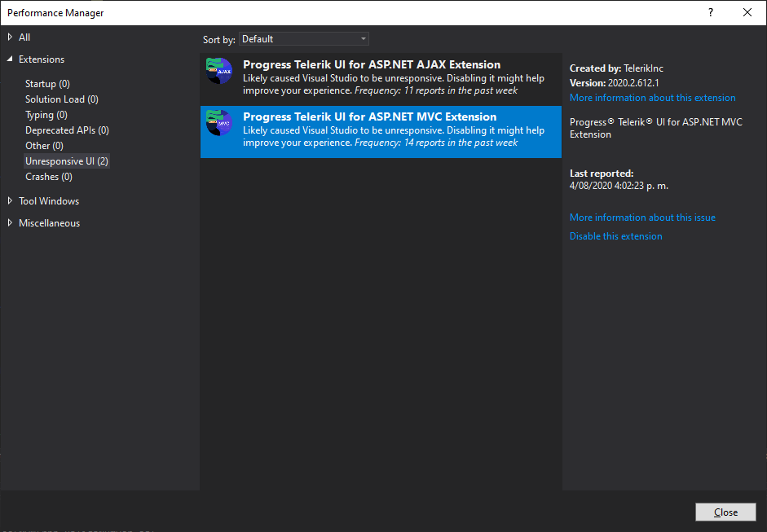This screenshot has width=767, height=532.
Task: Open More information about this issue link
Action: 642,218
